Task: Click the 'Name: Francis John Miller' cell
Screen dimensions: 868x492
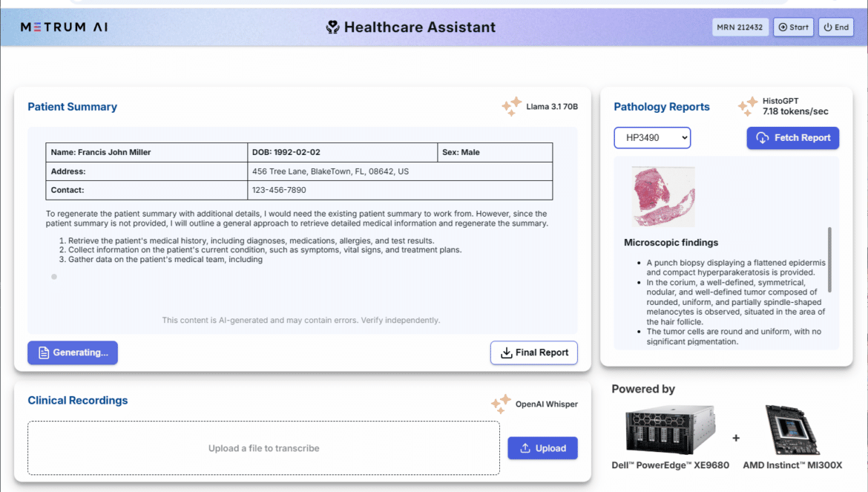Action: click(147, 152)
